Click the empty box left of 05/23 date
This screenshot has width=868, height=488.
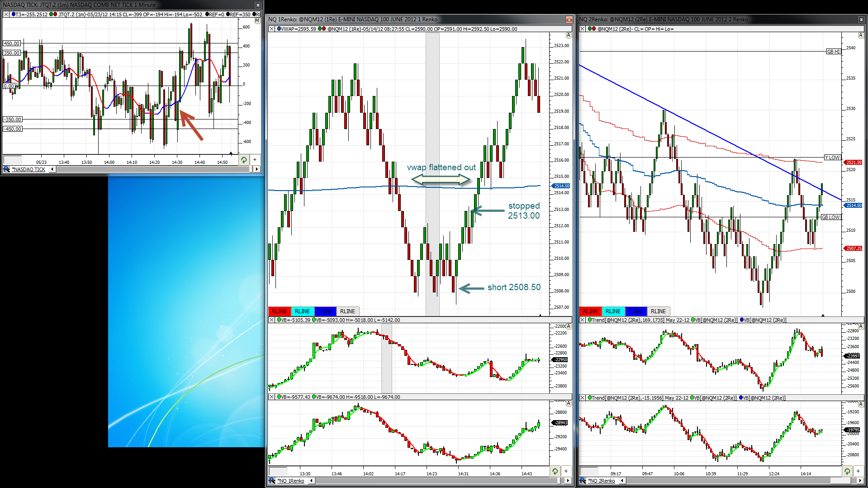pyautogui.click(x=13, y=160)
